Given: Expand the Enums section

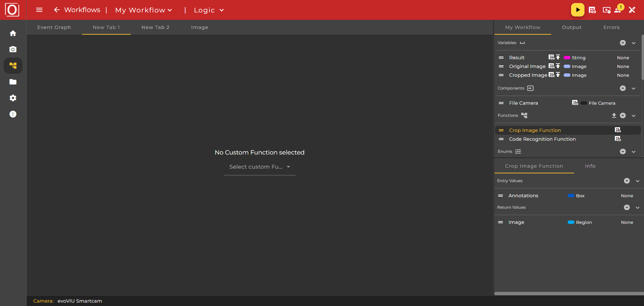Looking at the screenshot, I should [x=634, y=151].
